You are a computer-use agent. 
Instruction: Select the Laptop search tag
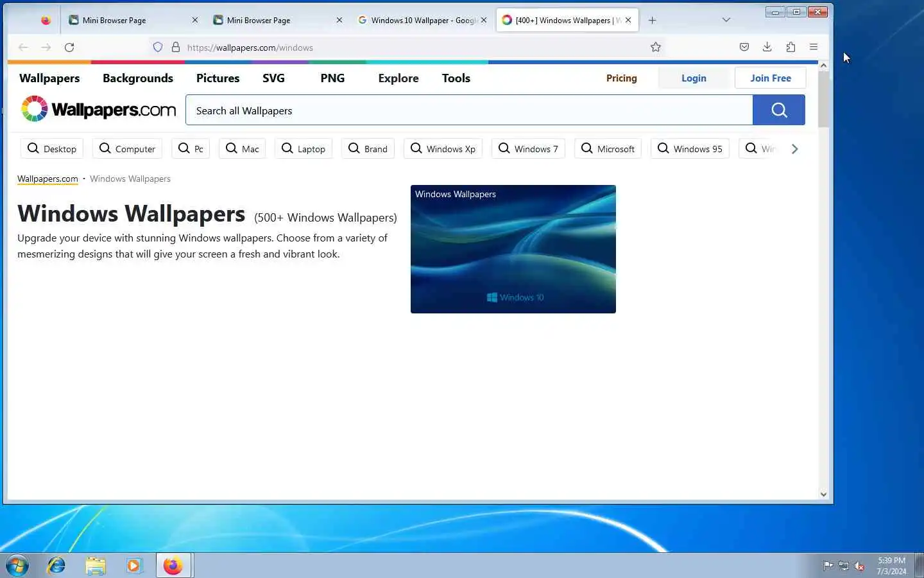[x=304, y=148]
